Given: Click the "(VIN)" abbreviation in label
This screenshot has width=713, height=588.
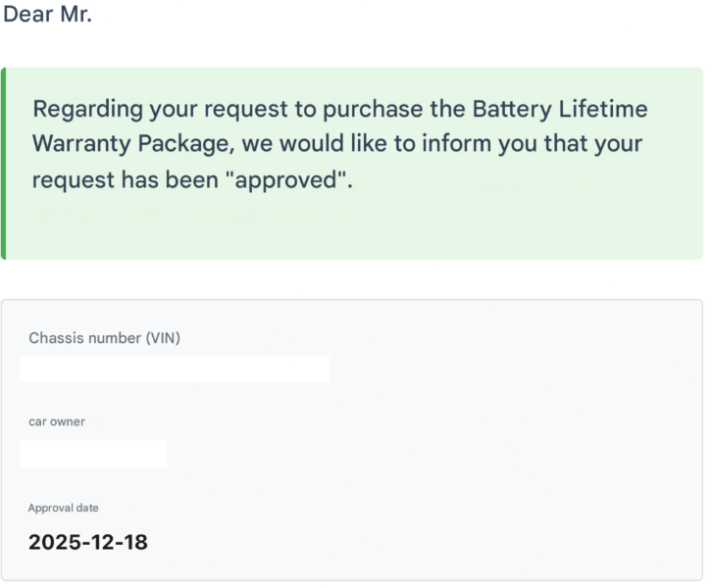Looking at the screenshot, I should pos(163,338).
